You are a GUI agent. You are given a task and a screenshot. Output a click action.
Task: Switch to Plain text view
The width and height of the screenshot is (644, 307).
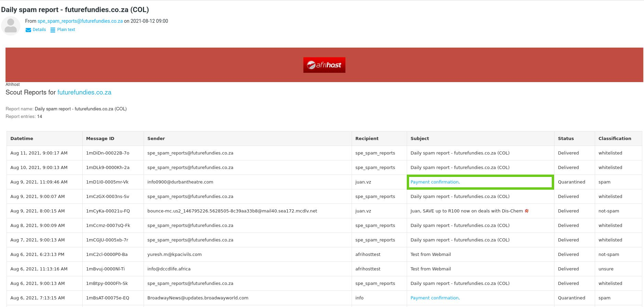pos(66,30)
